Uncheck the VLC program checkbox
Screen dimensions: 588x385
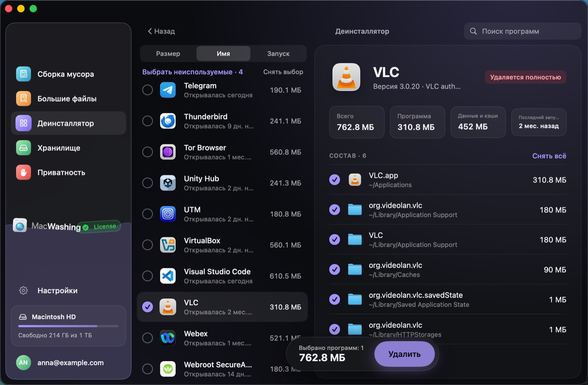pyautogui.click(x=147, y=307)
